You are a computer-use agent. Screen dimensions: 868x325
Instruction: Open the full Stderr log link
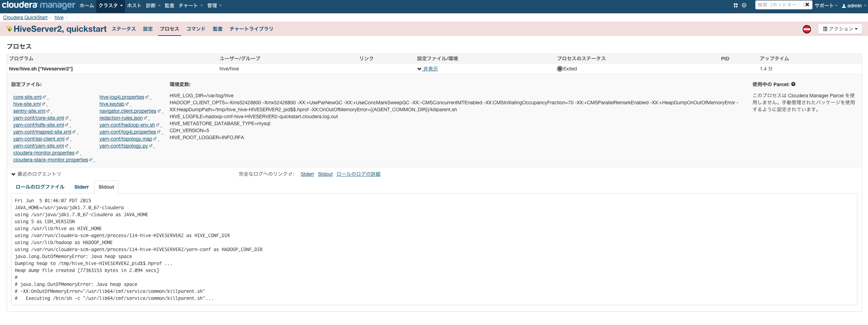307,174
